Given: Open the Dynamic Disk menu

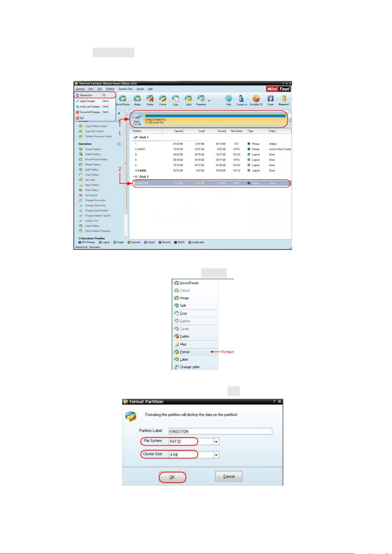Looking at the screenshot, I should tap(125, 89).
